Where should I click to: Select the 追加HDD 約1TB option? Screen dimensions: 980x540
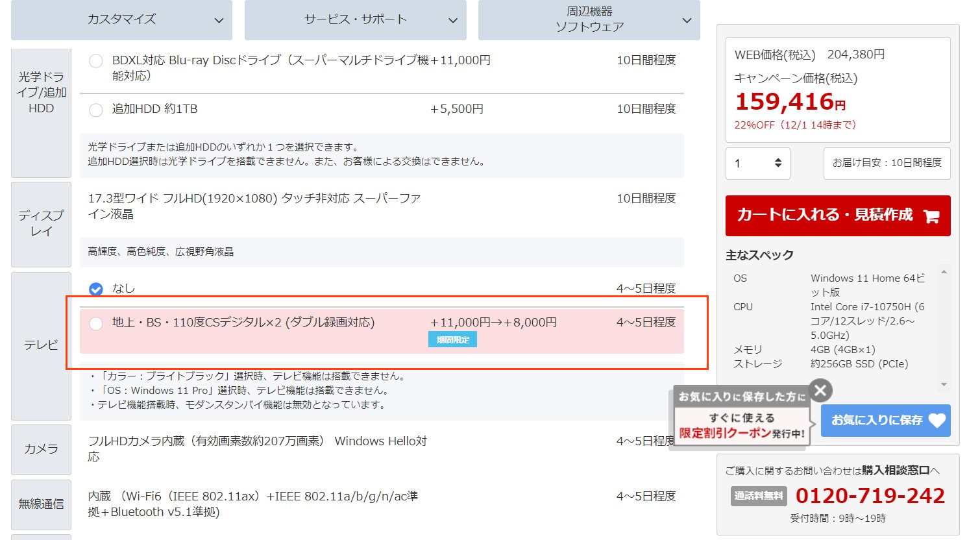click(96, 110)
